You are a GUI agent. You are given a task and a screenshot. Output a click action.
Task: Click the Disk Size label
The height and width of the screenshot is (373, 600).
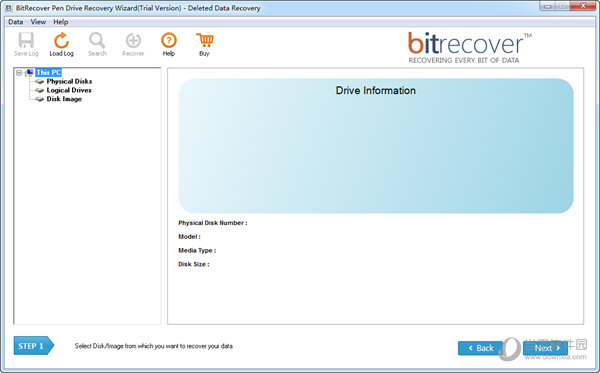click(194, 264)
